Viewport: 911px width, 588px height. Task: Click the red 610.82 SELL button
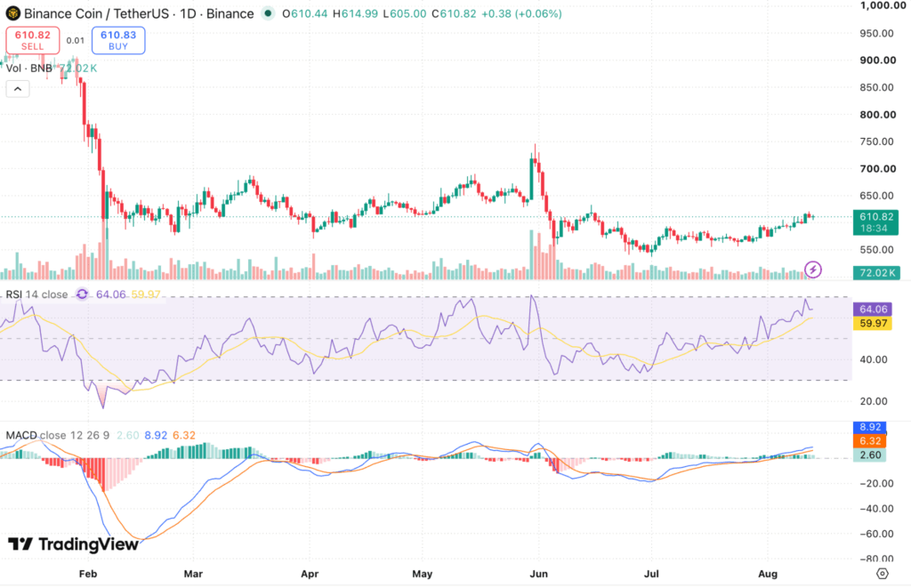pyautogui.click(x=33, y=41)
